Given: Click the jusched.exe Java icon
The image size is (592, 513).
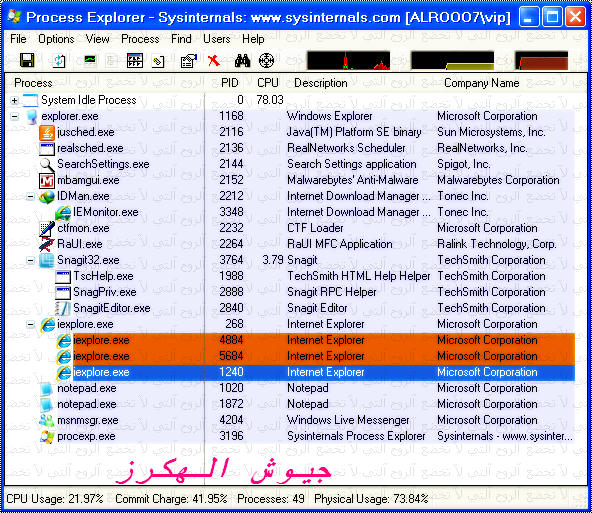Looking at the screenshot, I should (47, 132).
